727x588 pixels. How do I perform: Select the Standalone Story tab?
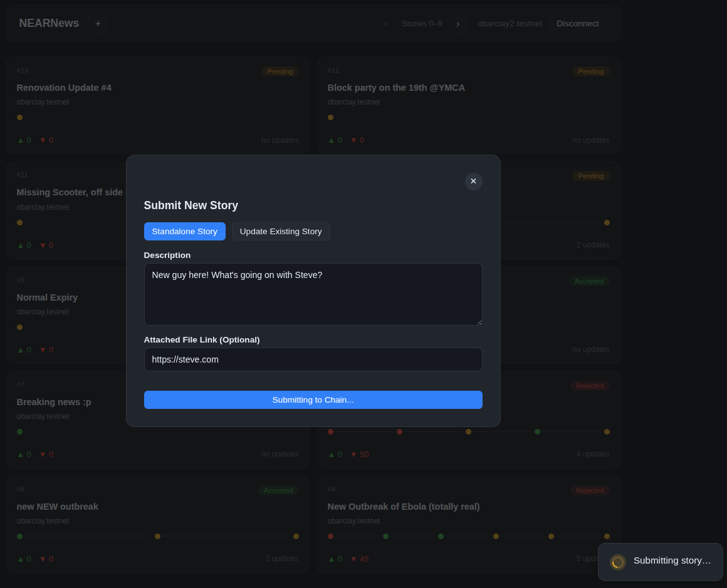click(184, 231)
